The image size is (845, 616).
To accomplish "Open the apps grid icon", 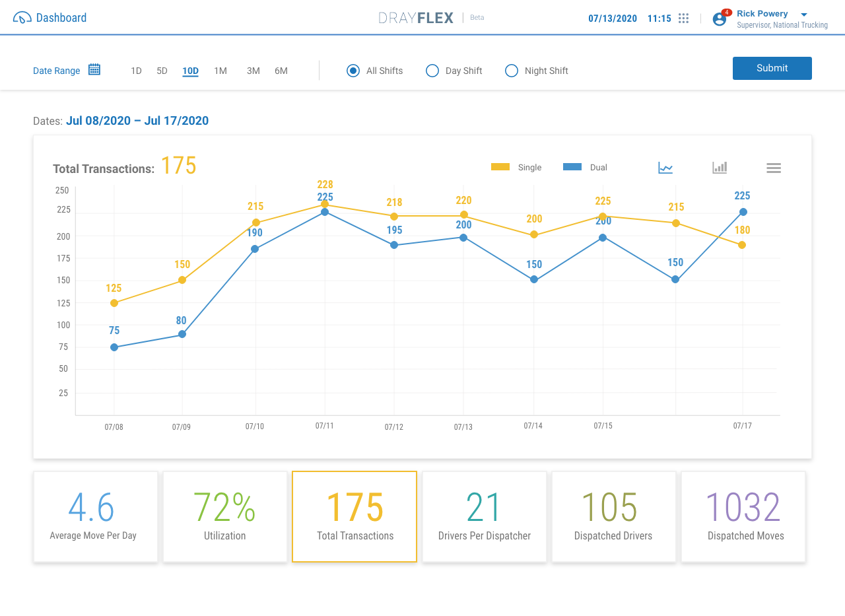I will coord(684,18).
